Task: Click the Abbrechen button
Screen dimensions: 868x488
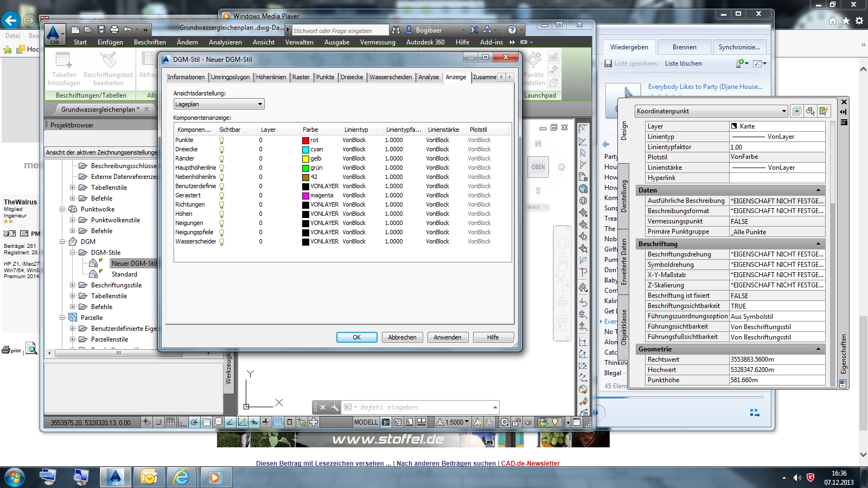Action: tap(402, 337)
